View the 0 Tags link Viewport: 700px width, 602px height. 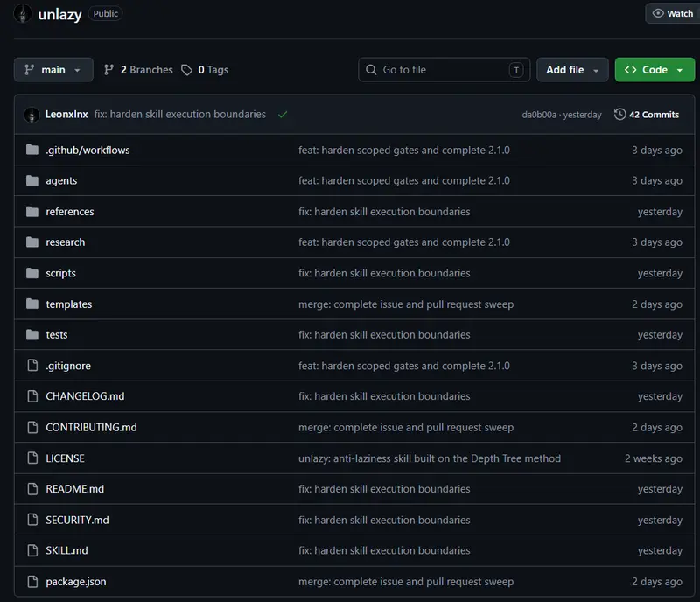pos(205,70)
